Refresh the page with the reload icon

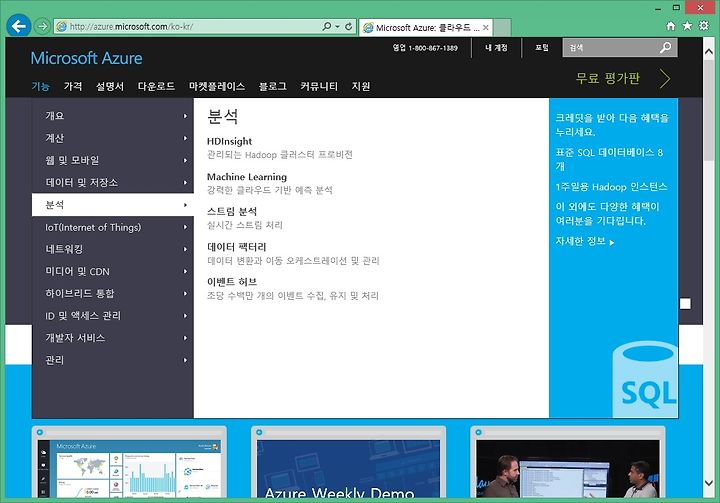click(349, 26)
